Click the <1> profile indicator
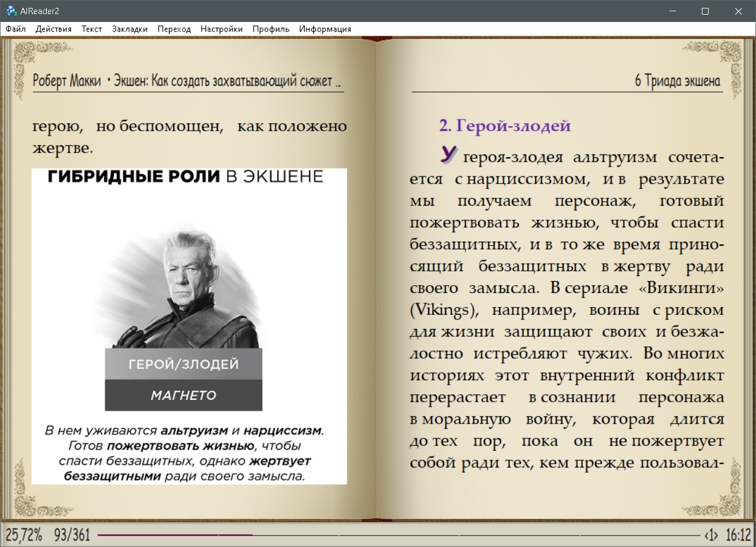 tap(711, 535)
